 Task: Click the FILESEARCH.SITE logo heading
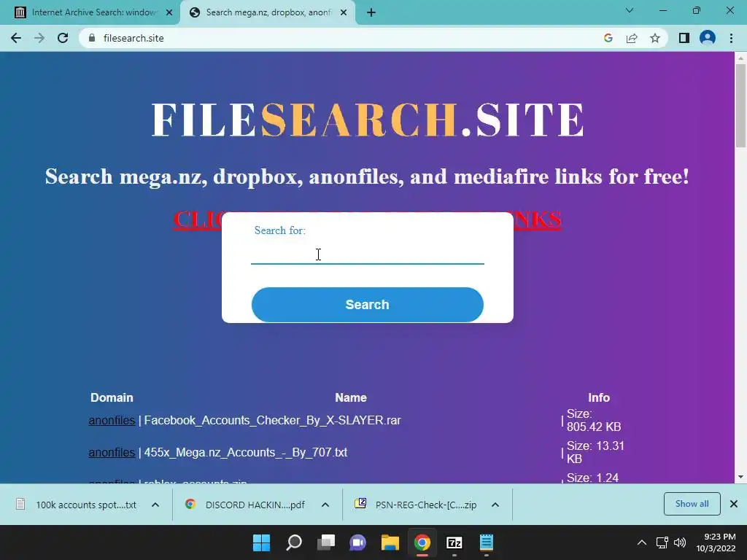pos(368,120)
